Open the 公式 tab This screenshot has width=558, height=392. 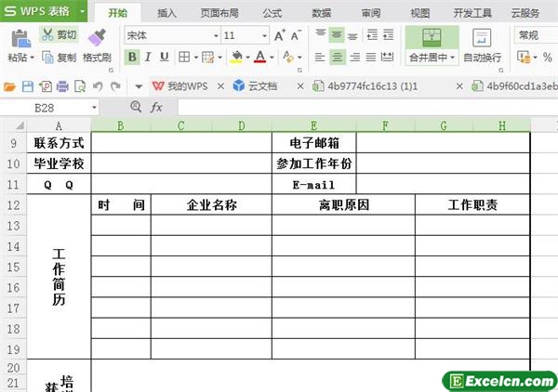272,13
